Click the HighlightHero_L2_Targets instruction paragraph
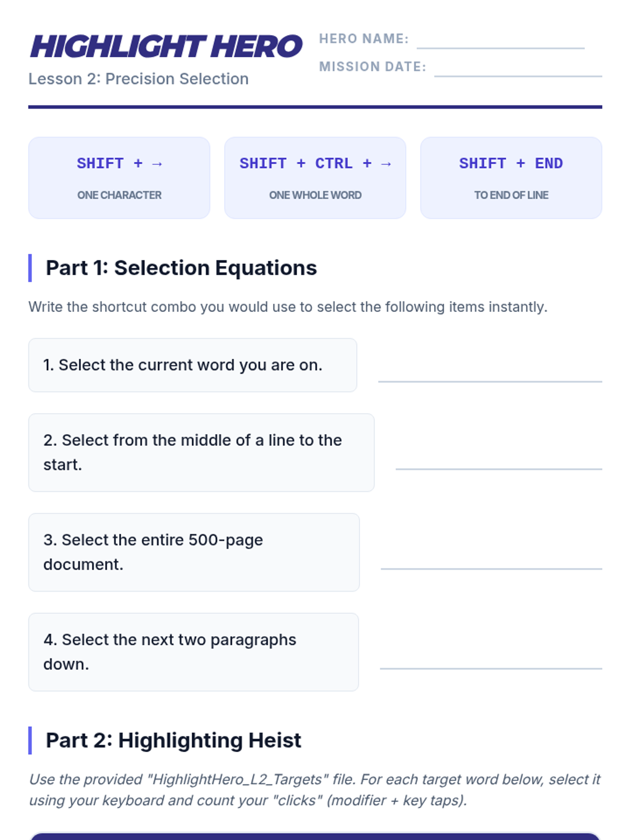Viewport: 630px width, 840px height. tap(314, 790)
